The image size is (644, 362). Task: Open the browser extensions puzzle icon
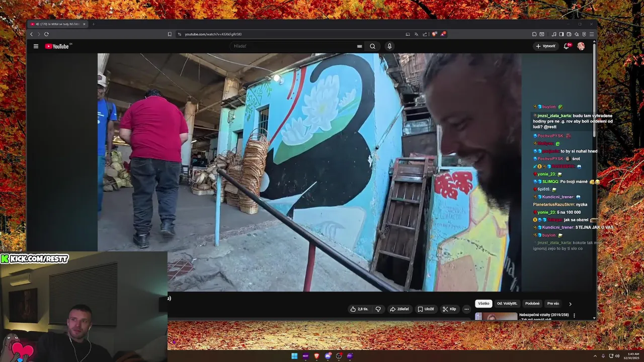[x=534, y=34]
